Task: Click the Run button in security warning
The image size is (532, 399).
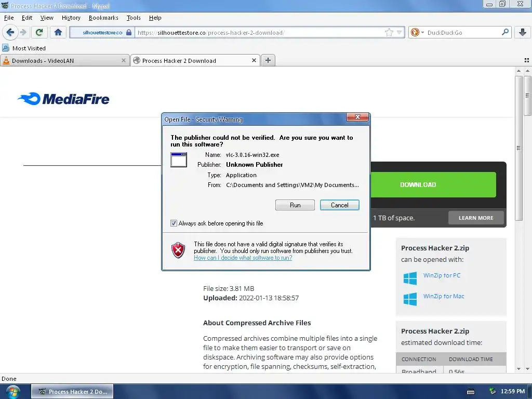Action: [295, 205]
